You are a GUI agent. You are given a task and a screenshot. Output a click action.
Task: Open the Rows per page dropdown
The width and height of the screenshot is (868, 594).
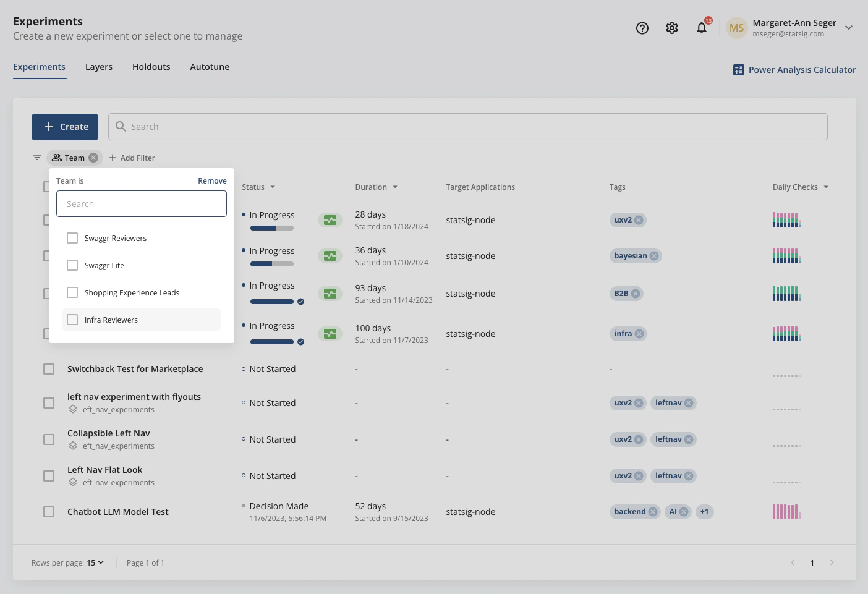[x=94, y=562]
